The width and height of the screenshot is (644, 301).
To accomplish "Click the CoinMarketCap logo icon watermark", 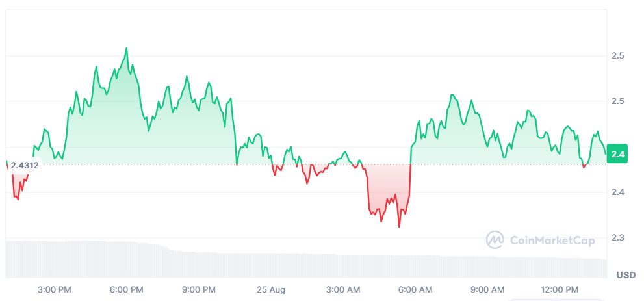I will (x=495, y=240).
